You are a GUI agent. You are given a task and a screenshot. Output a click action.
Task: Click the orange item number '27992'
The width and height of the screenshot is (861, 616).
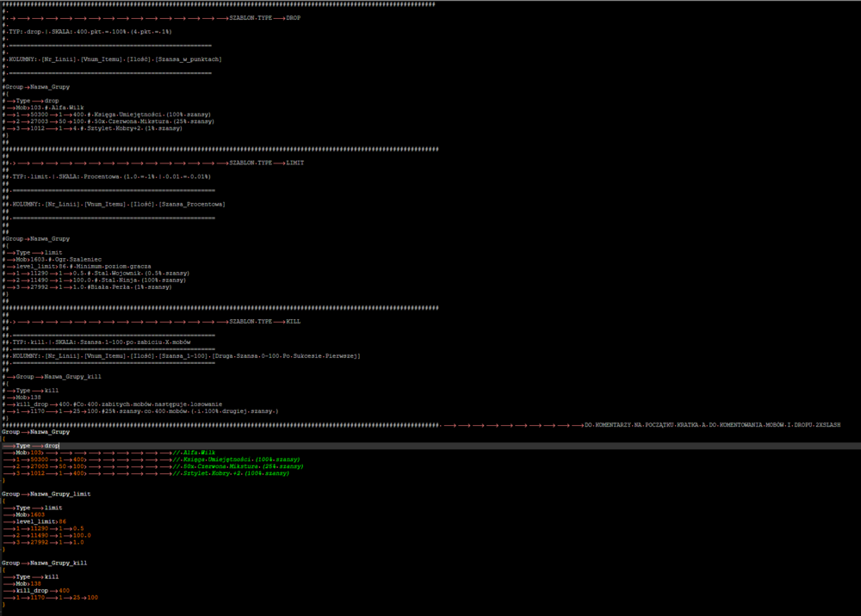tap(39, 543)
